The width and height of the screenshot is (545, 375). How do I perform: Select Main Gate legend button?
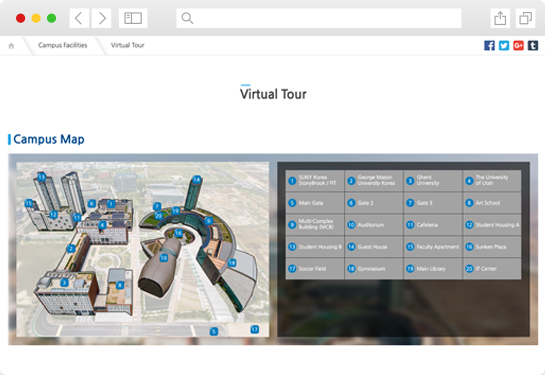click(315, 203)
